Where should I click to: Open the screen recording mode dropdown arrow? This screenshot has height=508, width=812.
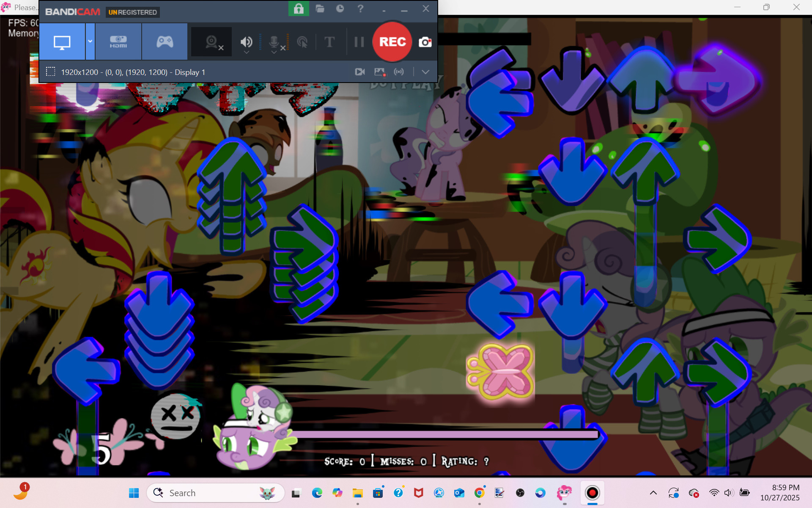pos(90,41)
